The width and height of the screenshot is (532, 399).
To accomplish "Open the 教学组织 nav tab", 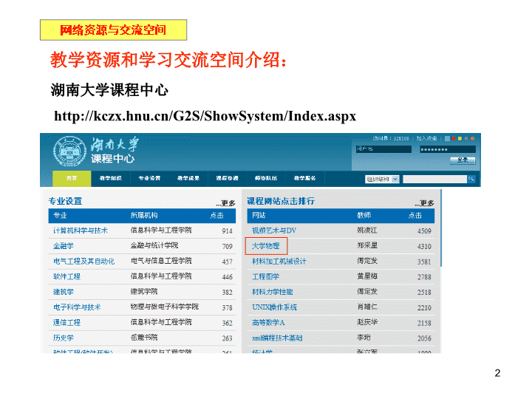I will click(x=110, y=179).
